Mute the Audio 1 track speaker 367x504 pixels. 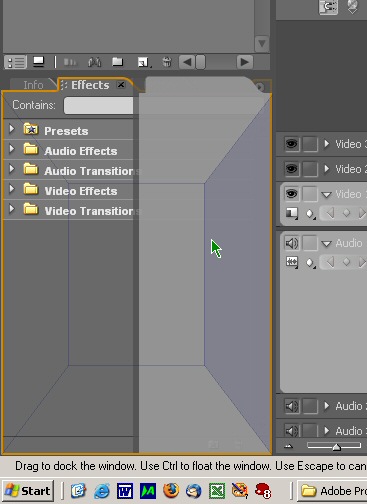[292, 243]
